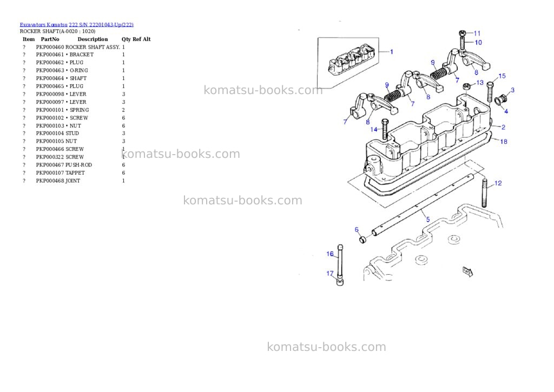Screen dimensions: 554x392
Task: Click the PKP000105 NUT entry
Action: pyautogui.click(x=74, y=141)
